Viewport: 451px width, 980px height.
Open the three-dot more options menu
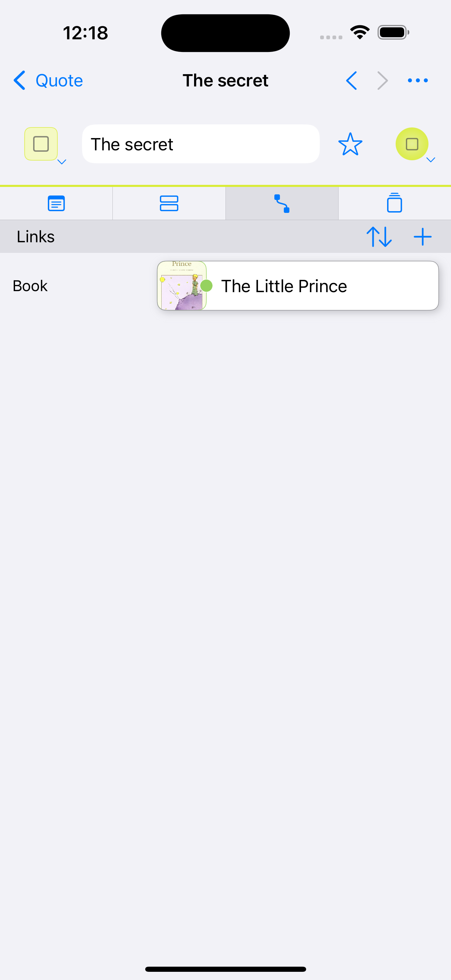418,81
